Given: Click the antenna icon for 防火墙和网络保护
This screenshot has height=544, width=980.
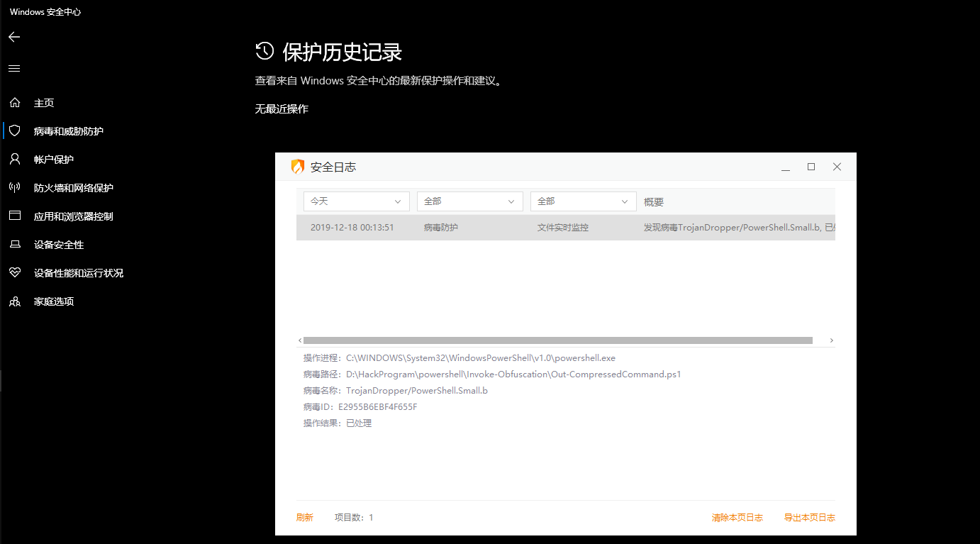Looking at the screenshot, I should tap(15, 188).
